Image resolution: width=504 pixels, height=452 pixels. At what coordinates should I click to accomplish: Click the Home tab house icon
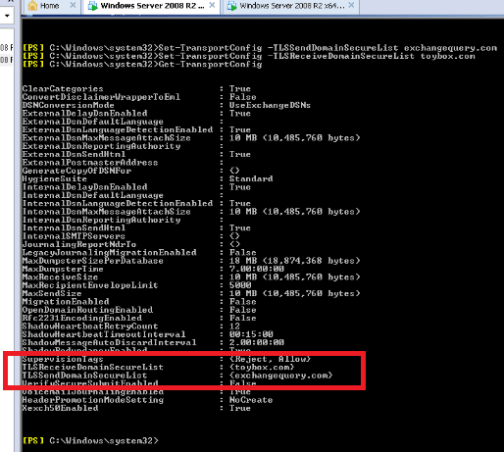(x=32, y=5)
